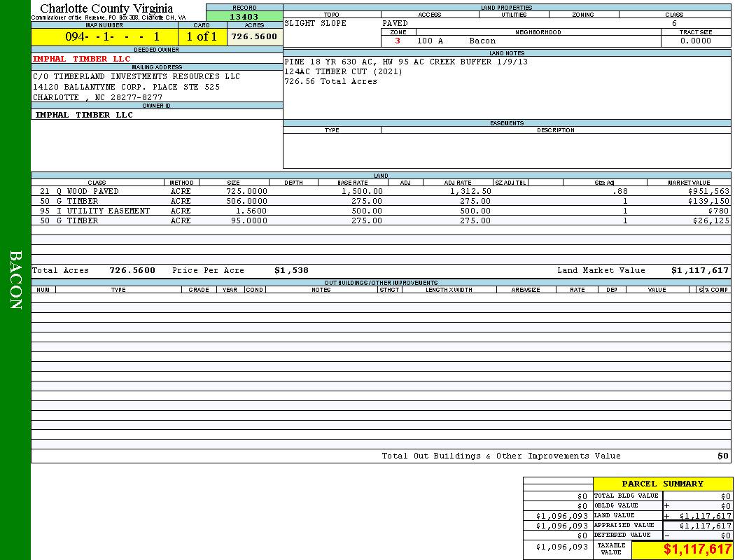735x560 pixels.
Task: Click the SLIGHT SLOPE topo value
Action: click(315, 23)
